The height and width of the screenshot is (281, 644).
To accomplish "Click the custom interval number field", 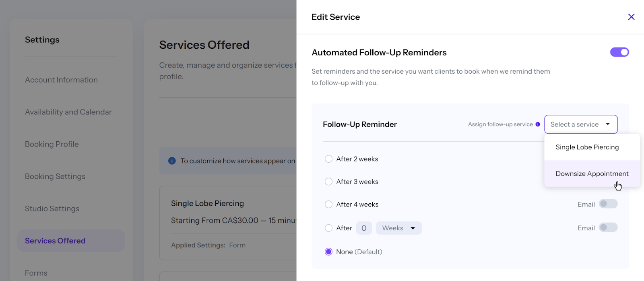I will (364, 228).
